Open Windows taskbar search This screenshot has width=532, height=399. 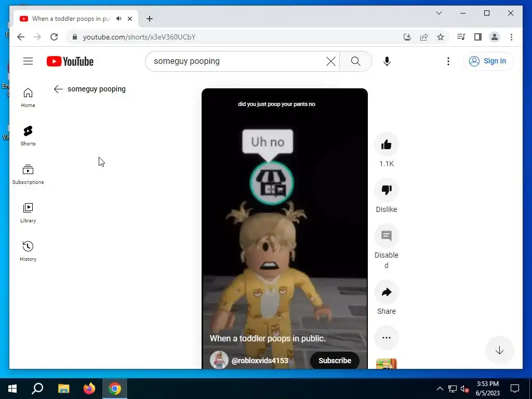[x=37, y=389]
